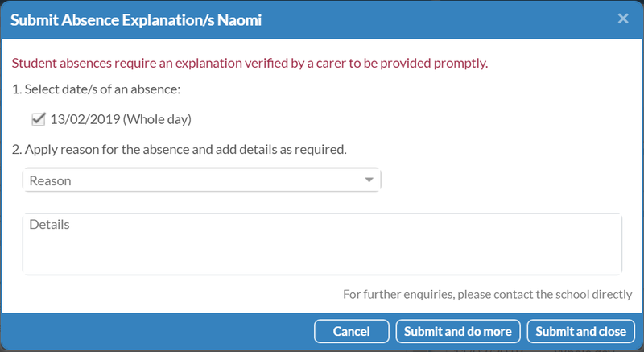
Task: Click the 13/02/2019 (Whole day) label
Action: tap(121, 119)
